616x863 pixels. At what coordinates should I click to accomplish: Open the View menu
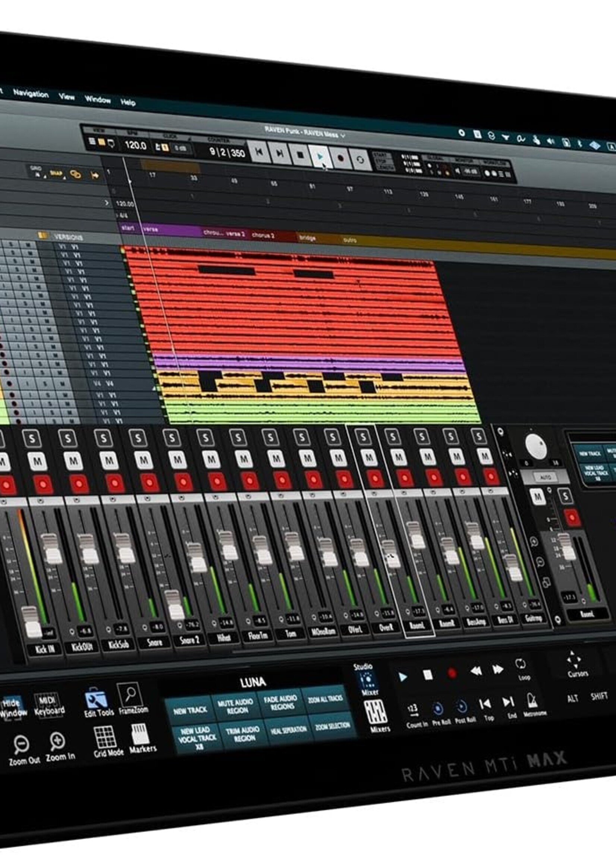[67, 97]
